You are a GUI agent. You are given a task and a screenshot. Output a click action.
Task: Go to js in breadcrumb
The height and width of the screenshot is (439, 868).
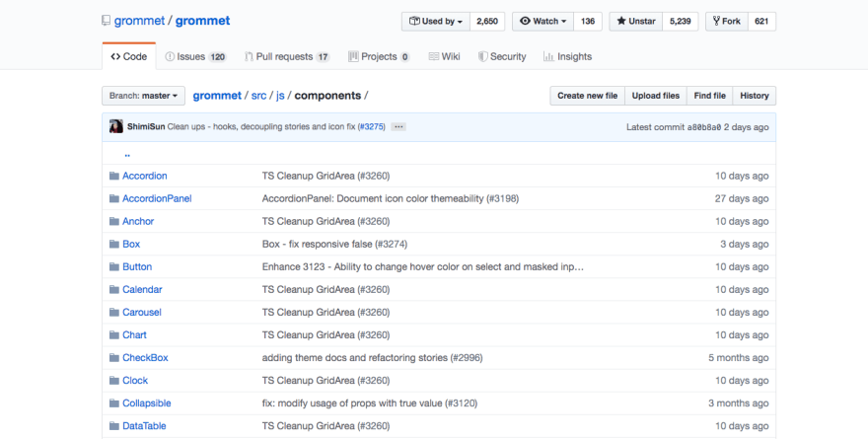pos(280,96)
